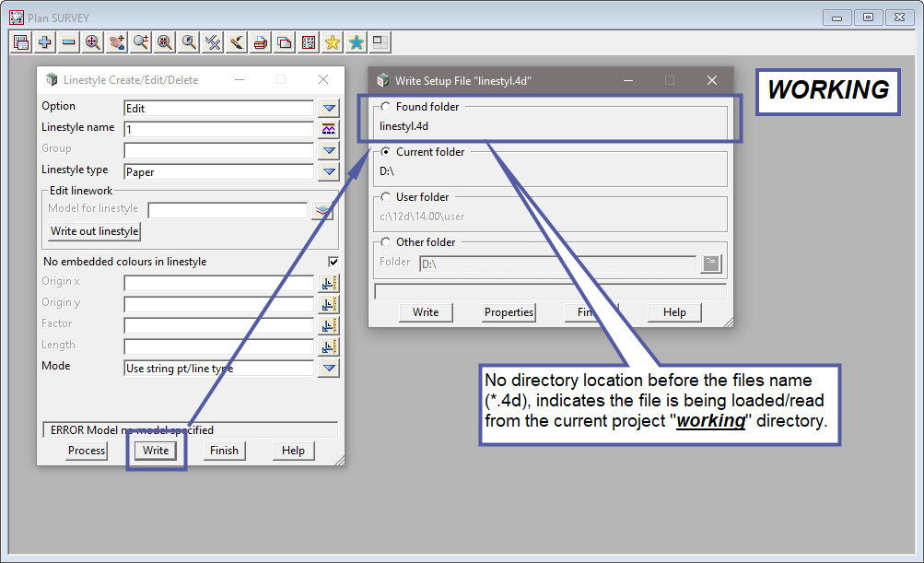Click the Linestyle type field showing Paper
This screenshot has width=924, height=563.
(218, 172)
